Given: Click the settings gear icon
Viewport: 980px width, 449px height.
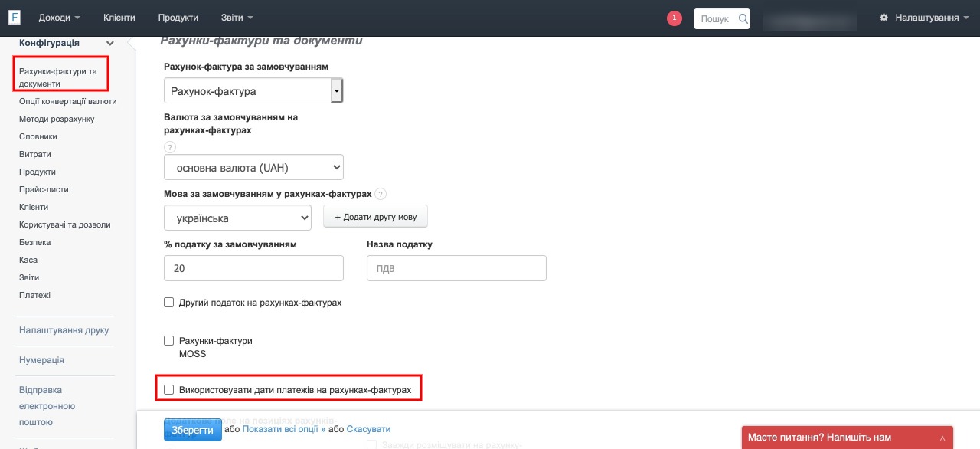Looking at the screenshot, I should click(x=884, y=18).
